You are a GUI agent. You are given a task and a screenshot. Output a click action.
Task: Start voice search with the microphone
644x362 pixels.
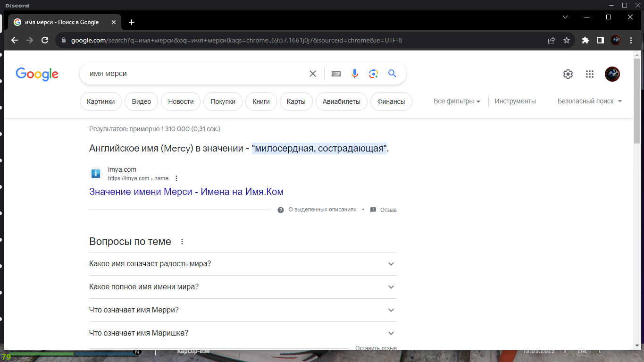coord(355,74)
